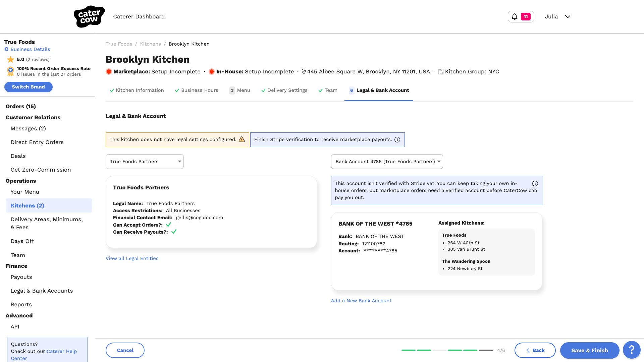Switch to Business Hours tab

(196, 90)
